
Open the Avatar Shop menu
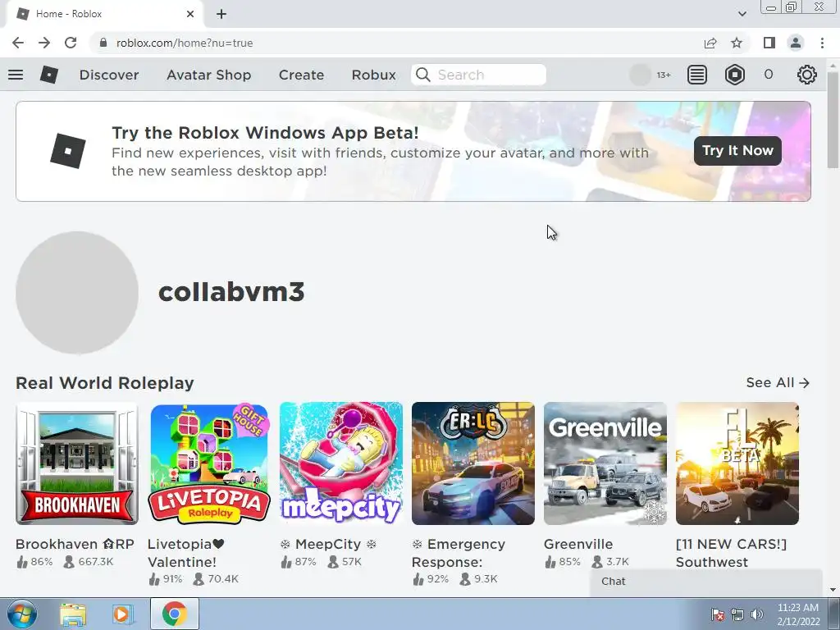tap(208, 75)
